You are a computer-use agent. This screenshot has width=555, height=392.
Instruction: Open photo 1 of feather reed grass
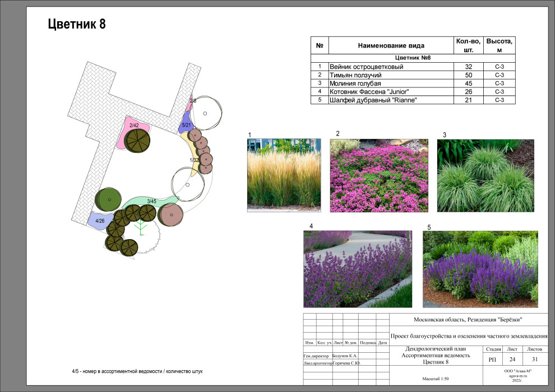284,175
